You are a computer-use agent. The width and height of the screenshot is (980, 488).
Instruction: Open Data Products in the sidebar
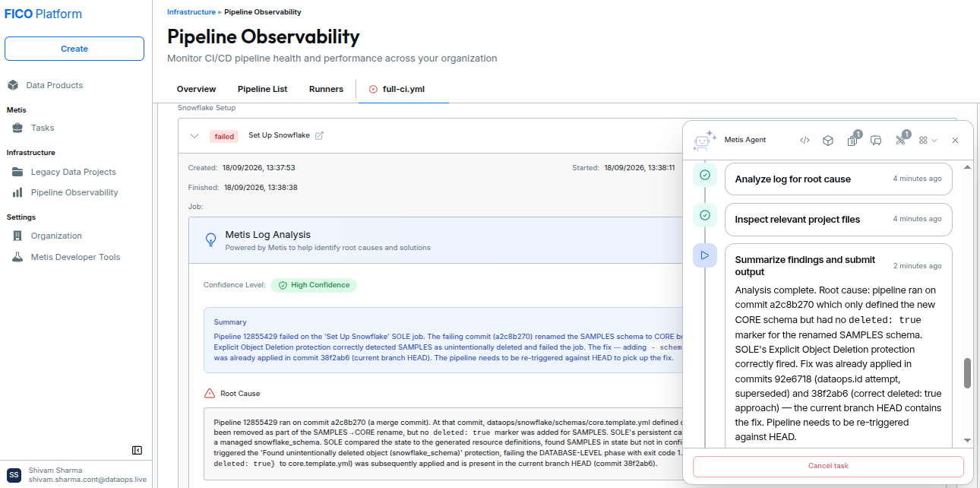pyautogui.click(x=54, y=85)
